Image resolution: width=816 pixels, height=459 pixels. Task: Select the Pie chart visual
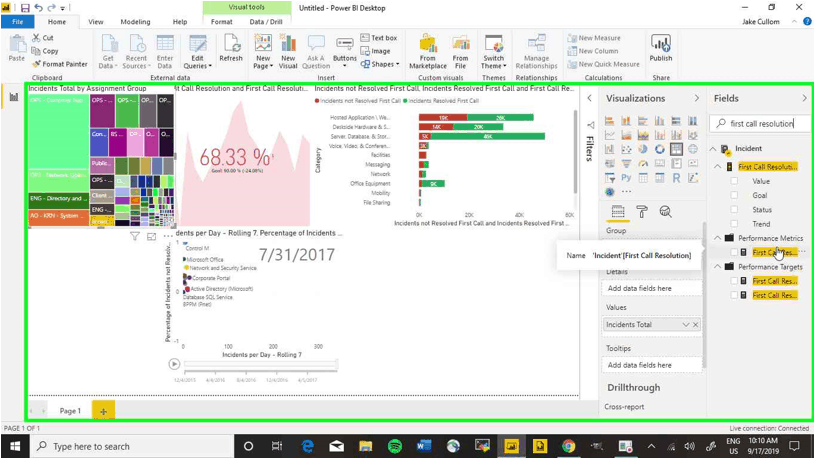643,149
